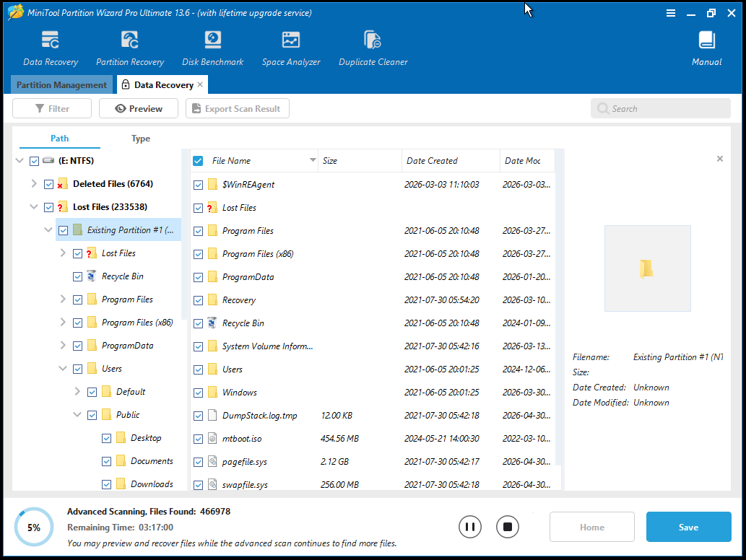Launch Partition Recovery from the toolbar
This screenshot has height=560, width=746.
click(129, 40)
